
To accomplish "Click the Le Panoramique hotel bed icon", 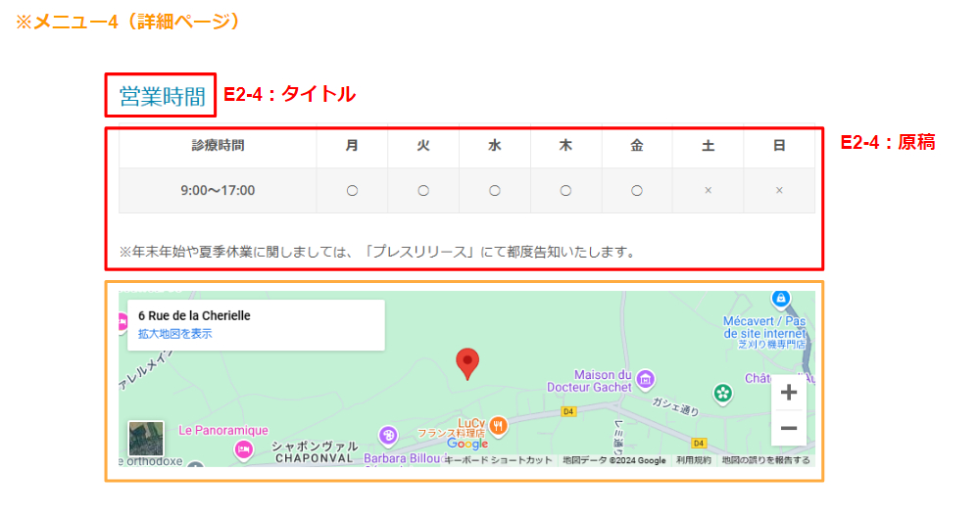I will click(x=243, y=449).
